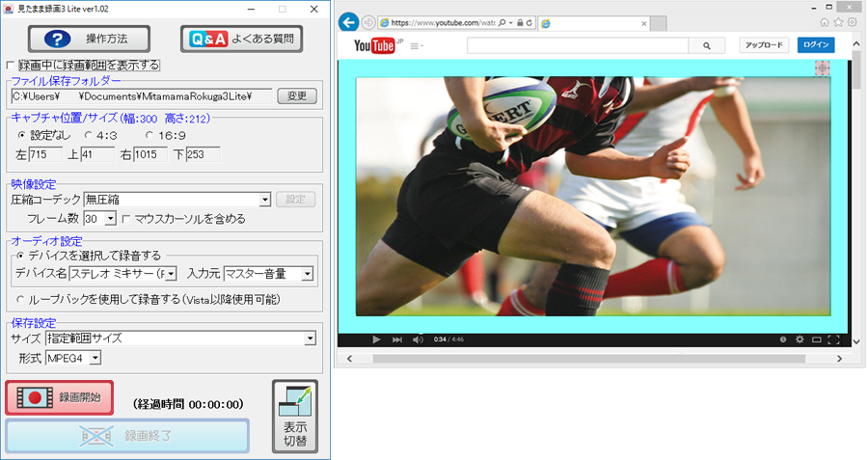Open the 圧縮コーデック dropdown
The height and width of the screenshot is (460, 868).
click(x=264, y=200)
